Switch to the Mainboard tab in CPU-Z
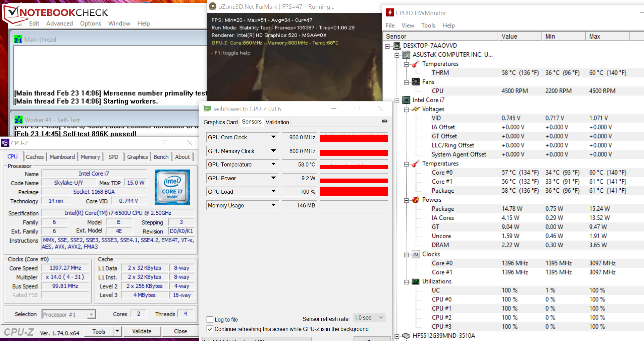The image size is (644, 341). [x=62, y=157]
